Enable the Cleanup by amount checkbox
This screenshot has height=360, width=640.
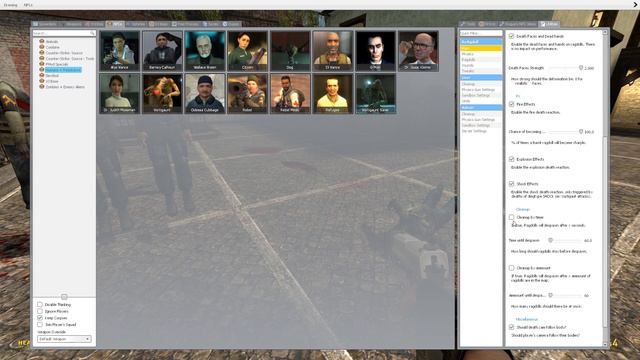tap(511, 268)
